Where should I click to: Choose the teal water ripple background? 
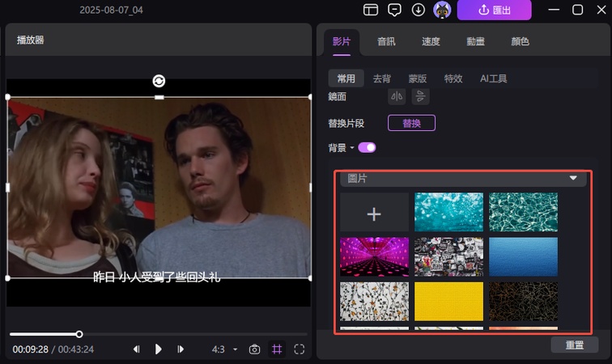tap(523, 212)
